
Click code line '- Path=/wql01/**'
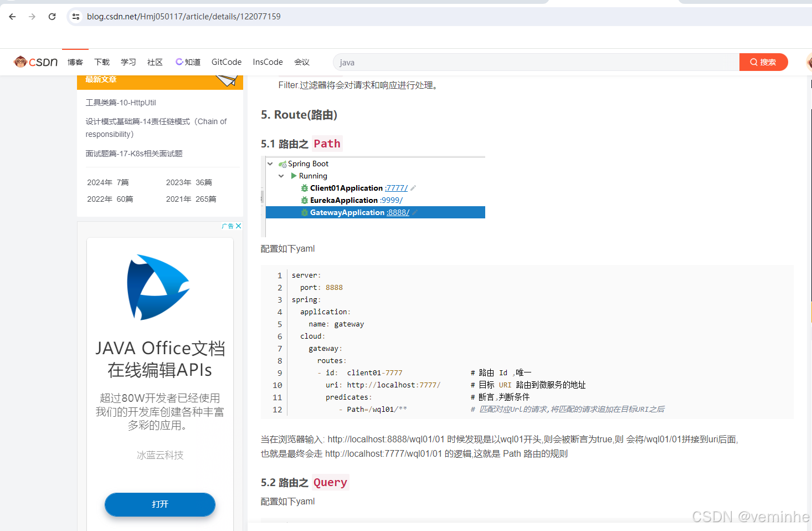point(373,410)
